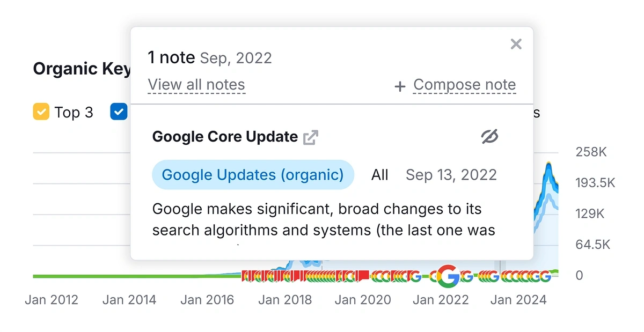Toggle the blue checkbox next to Top 3
Image resolution: width=644 pixels, height=332 pixels.
pyautogui.click(x=119, y=112)
